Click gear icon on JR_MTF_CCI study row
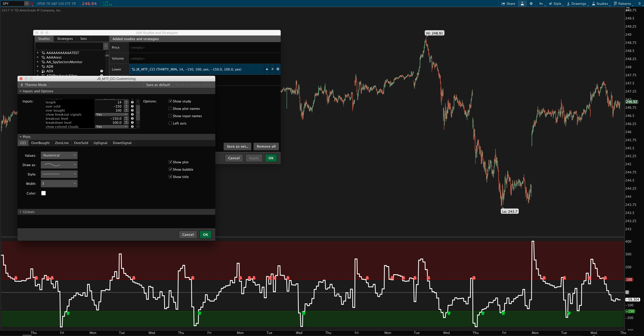 278,69
